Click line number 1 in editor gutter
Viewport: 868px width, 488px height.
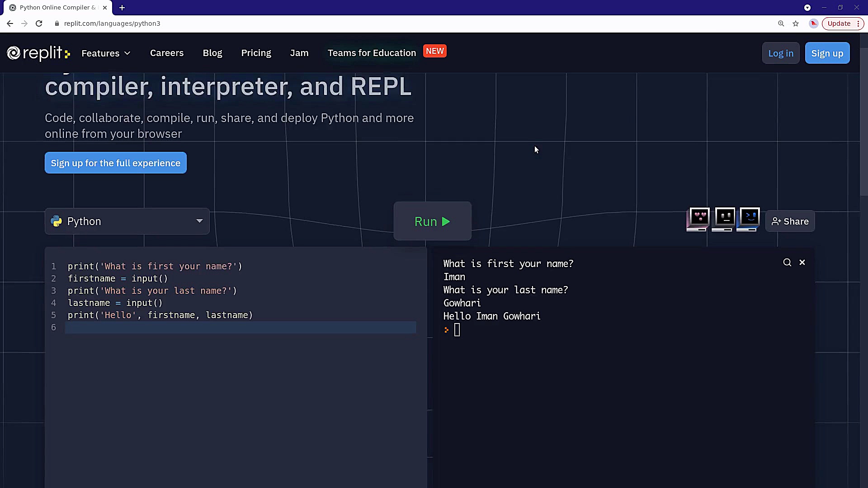point(53,266)
